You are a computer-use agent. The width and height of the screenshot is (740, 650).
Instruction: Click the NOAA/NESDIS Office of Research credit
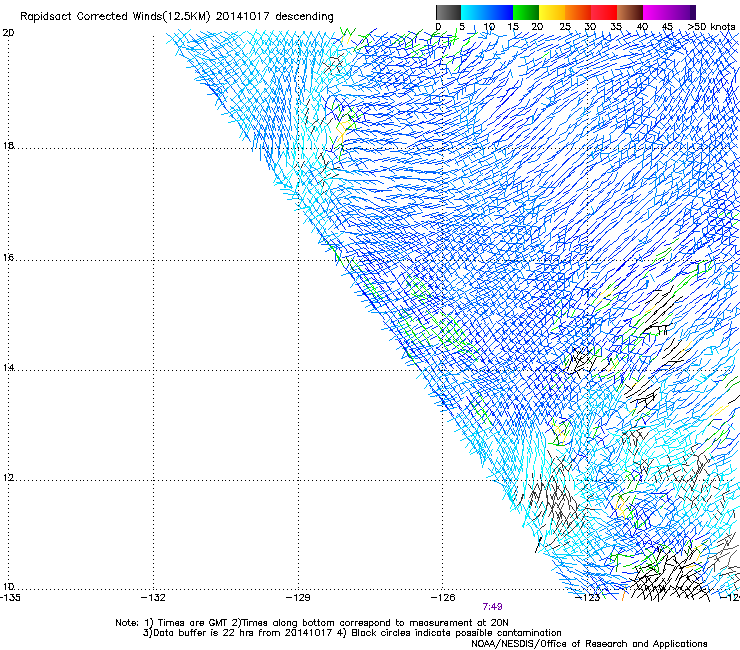(x=589, y=644)
